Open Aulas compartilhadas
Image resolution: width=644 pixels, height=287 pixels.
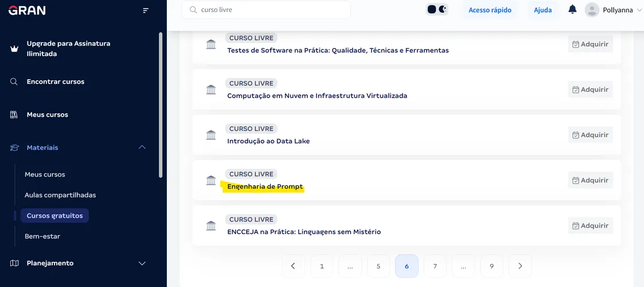tap(60, 195)
